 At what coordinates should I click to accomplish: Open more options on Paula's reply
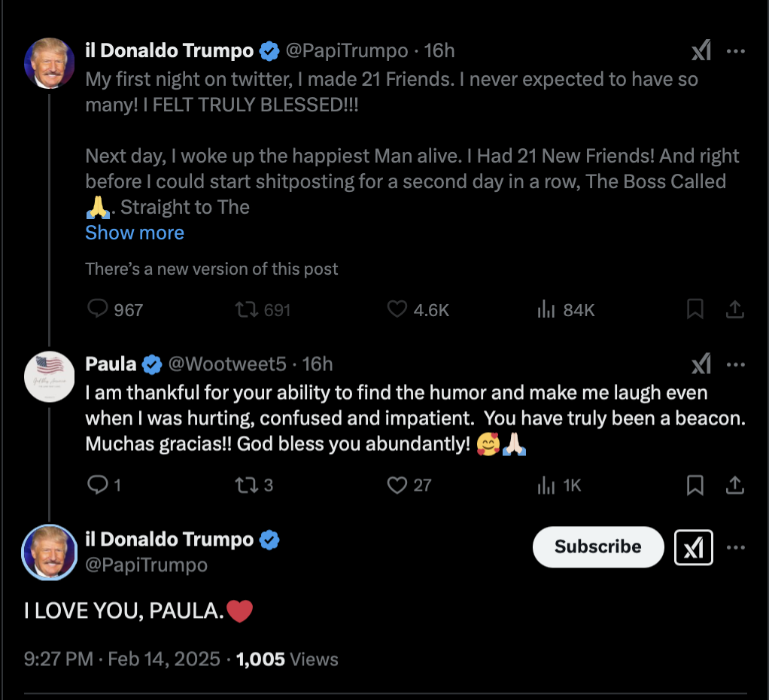(x=736, y=364)
